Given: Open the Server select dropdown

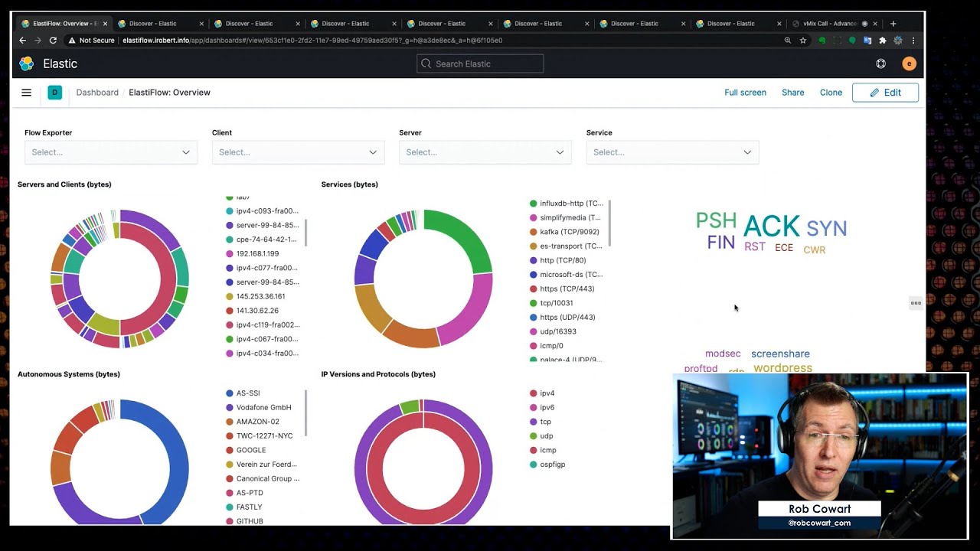Looking at the screenshot, I should point(485,152).
